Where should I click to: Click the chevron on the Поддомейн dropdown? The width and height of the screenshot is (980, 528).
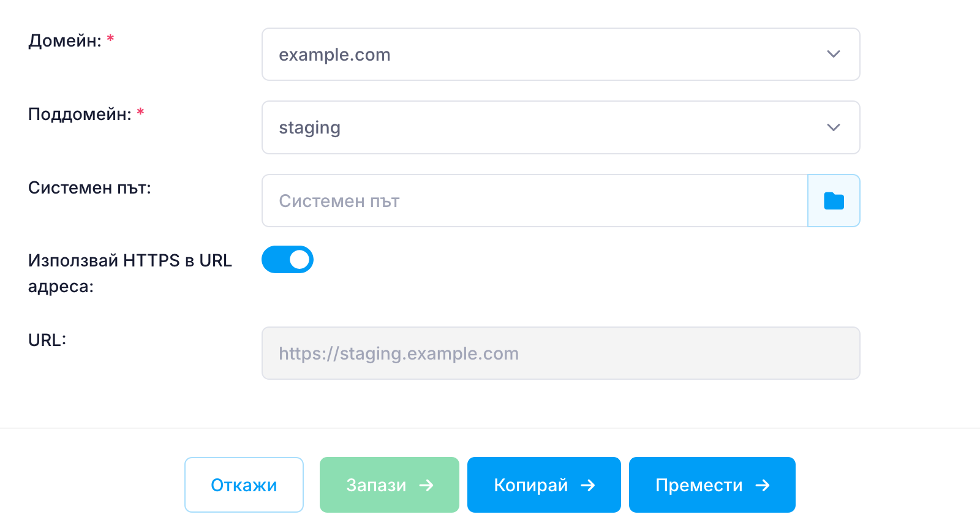(x=833, y=127)
